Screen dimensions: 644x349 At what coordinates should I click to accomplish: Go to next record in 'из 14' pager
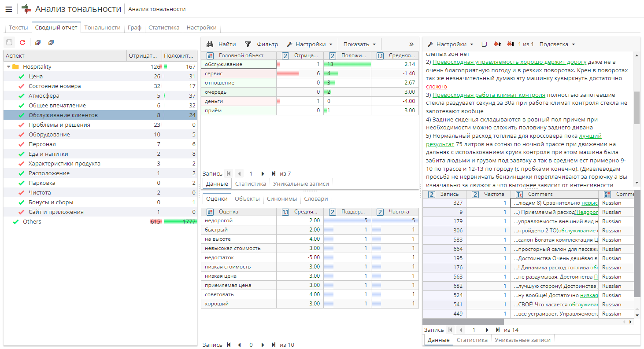pos(487,330)
